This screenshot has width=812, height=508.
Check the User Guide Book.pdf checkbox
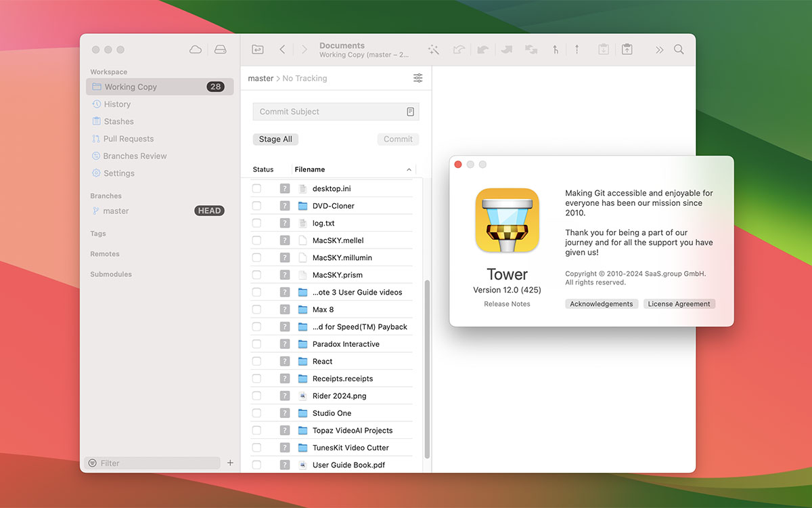[x=256, y=465]
